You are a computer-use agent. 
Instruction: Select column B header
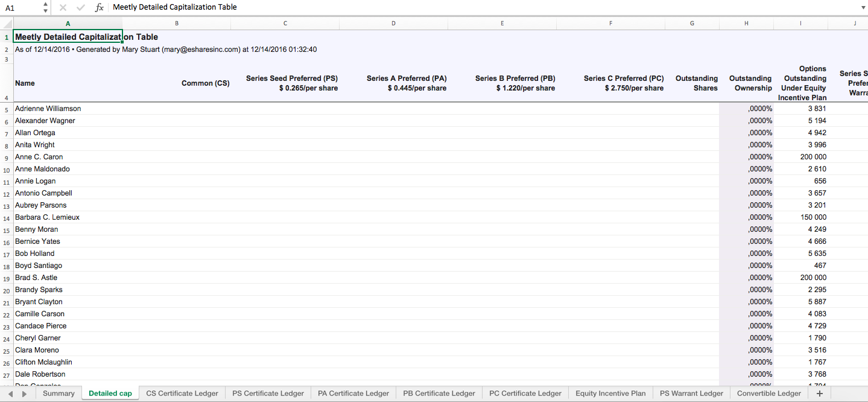click(x=177, y=24)
